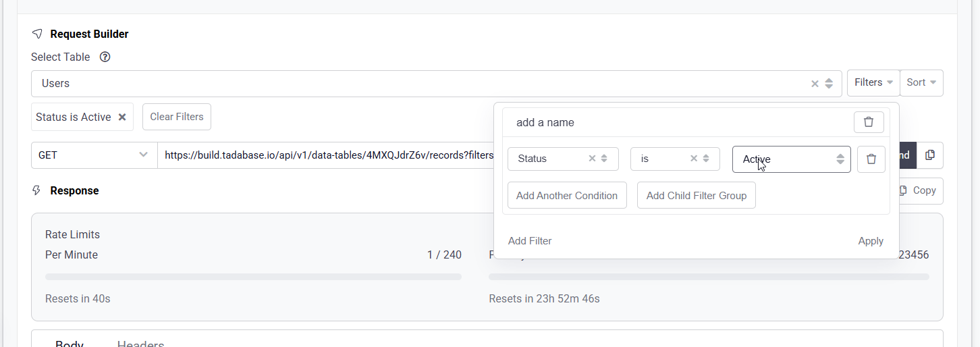Clear the 'is' operator selection
Viewport: 980px width, 347px height.
[693, 159]
